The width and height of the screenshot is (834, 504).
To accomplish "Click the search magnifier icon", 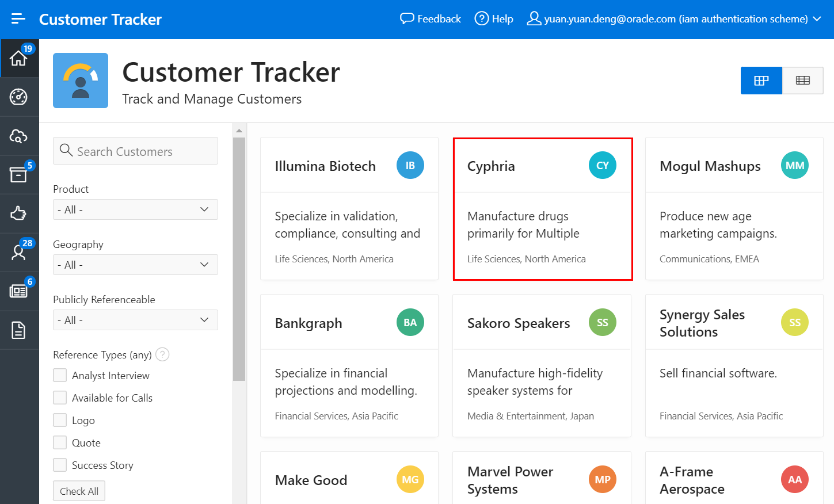I will 66,150.
